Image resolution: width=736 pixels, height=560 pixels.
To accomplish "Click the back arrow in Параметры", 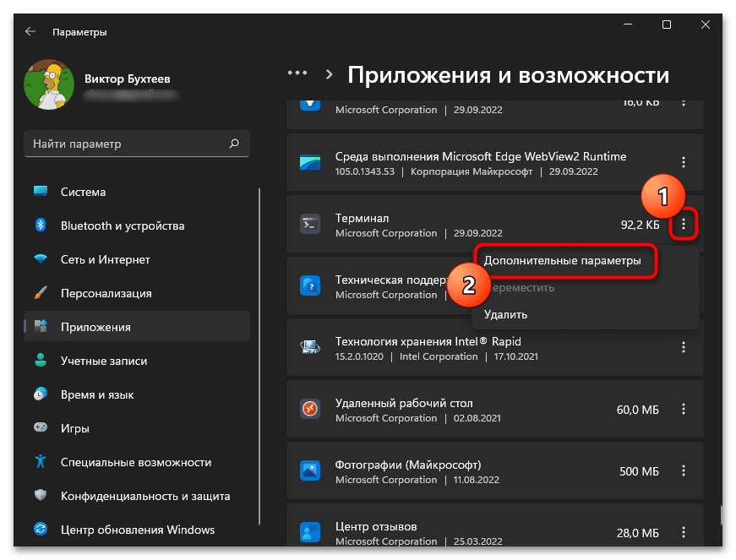I will pyautogui.click(x=30, y=31).
